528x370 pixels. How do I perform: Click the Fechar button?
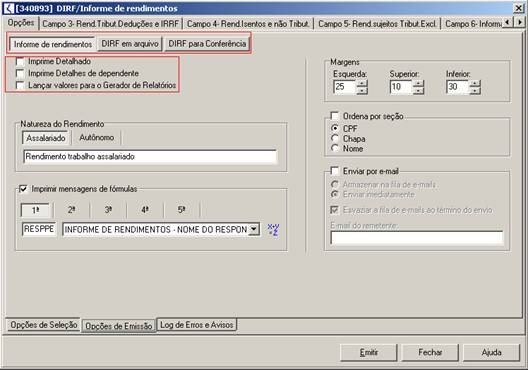pyautogui.click(x=430, y=352)
